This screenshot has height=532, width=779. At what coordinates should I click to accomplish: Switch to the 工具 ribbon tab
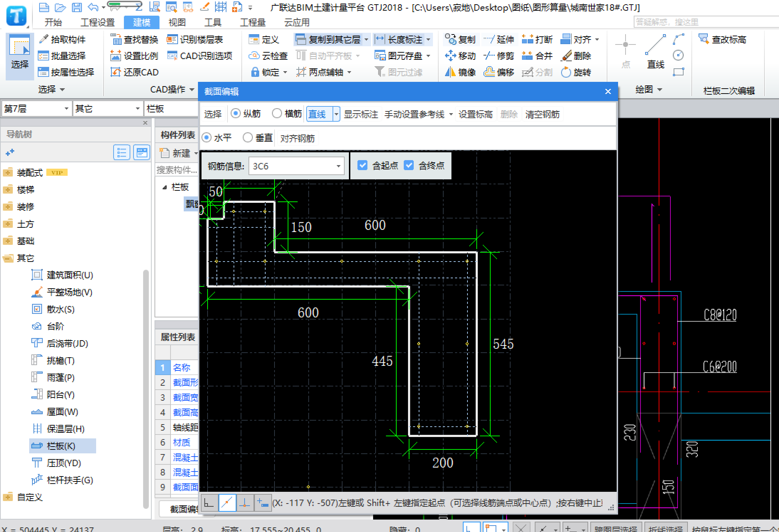[213, 22]
